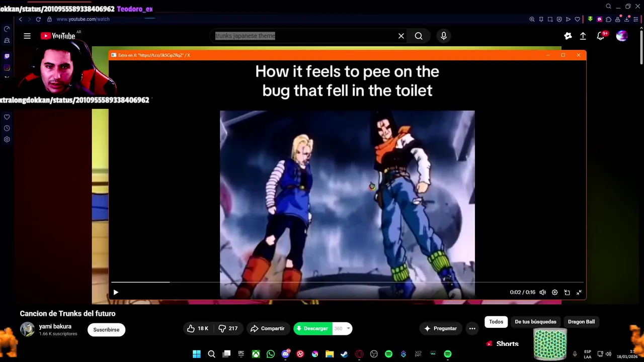Click Compartir share button
Screen dimensions: 644x362
tap(267, 328)
